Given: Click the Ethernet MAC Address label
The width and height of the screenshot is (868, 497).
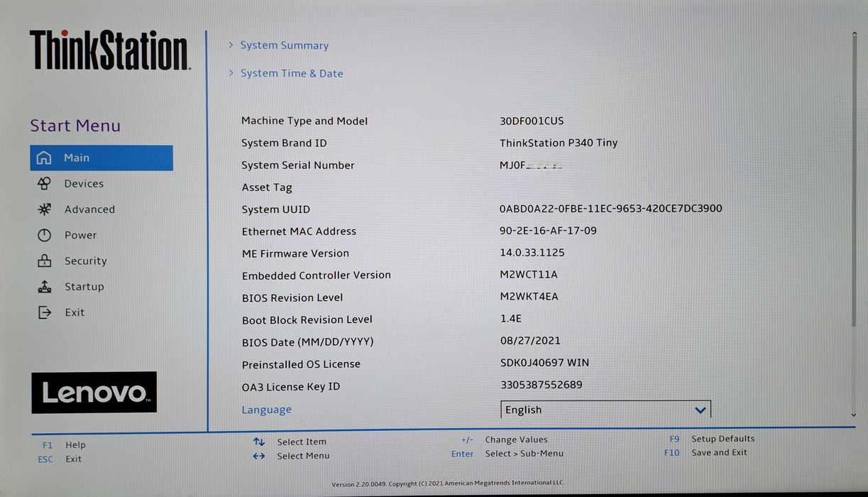Looking at the screenshot, I should point(299,231).
